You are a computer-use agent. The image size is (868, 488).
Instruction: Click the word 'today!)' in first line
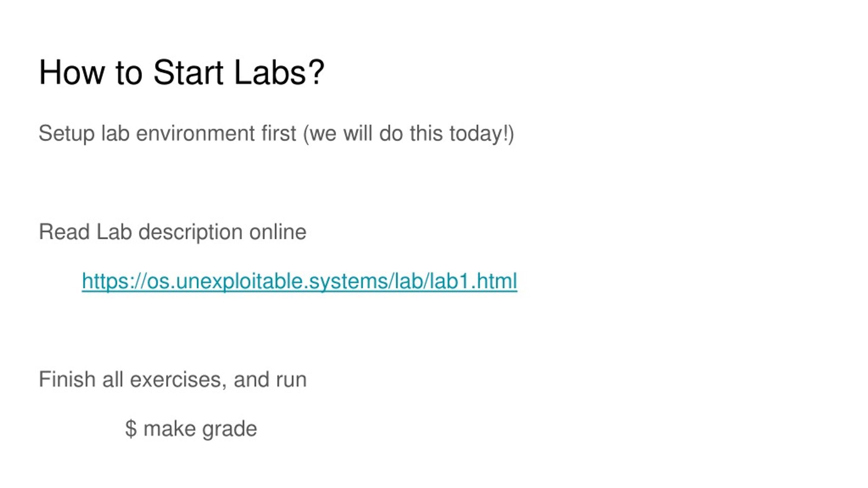pos(482,134)
